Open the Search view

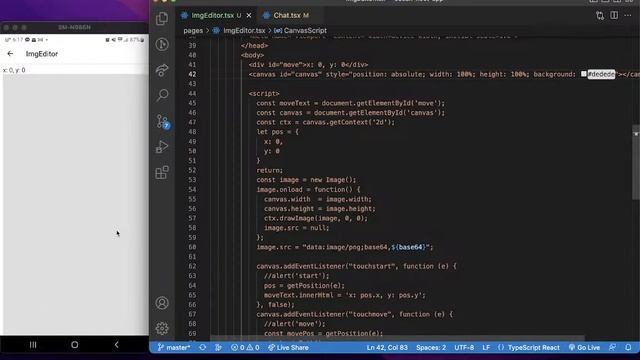click(162, 96)
